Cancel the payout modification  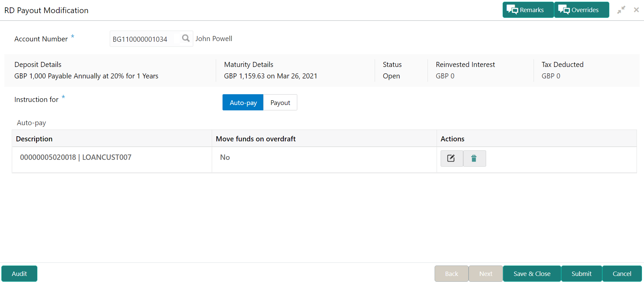coord(622,274)
